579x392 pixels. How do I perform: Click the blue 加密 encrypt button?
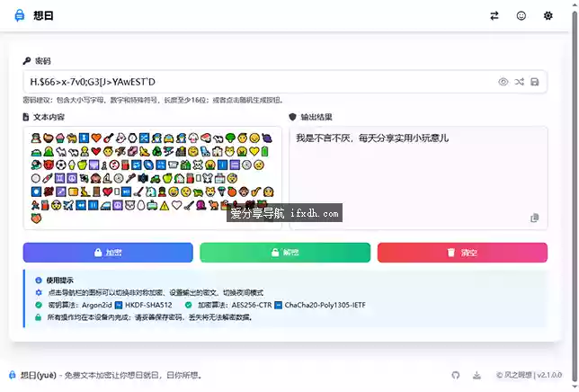(x=108, y=253)
